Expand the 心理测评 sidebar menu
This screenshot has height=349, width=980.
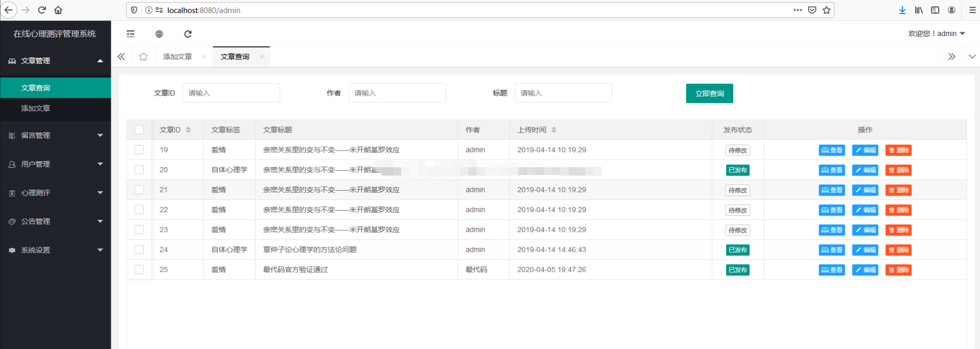(x=55, y=193)
